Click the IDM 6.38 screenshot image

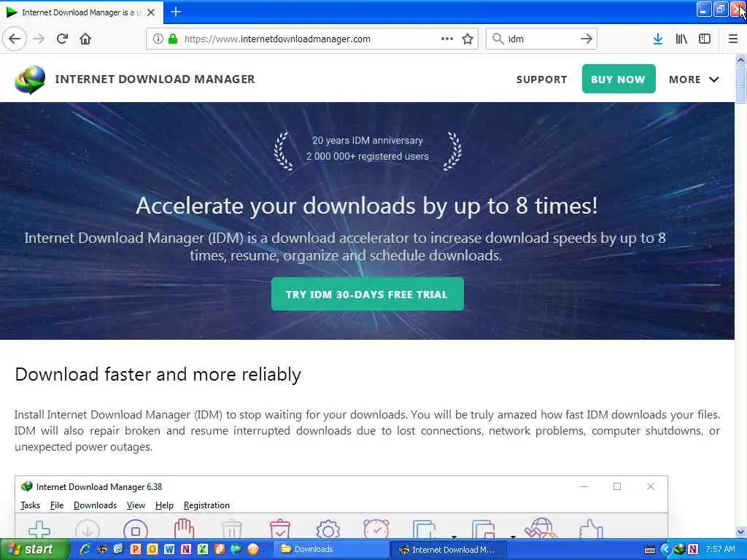(x=341, y=507)
